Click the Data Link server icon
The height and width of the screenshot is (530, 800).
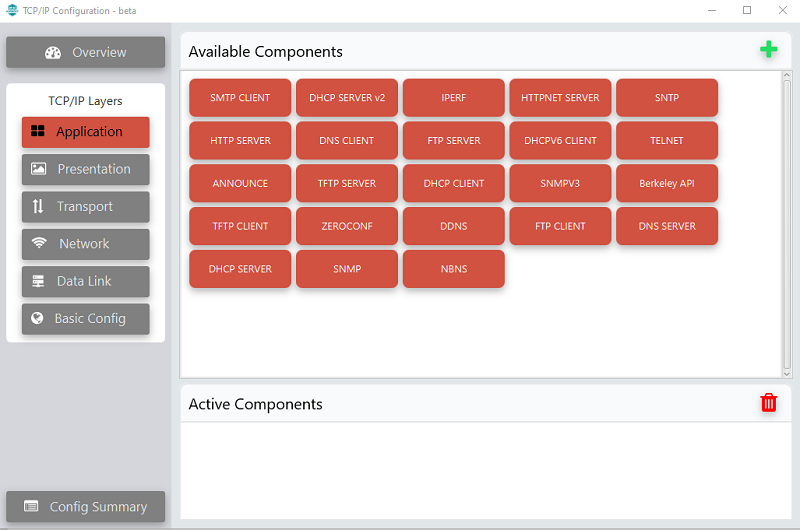38,281
